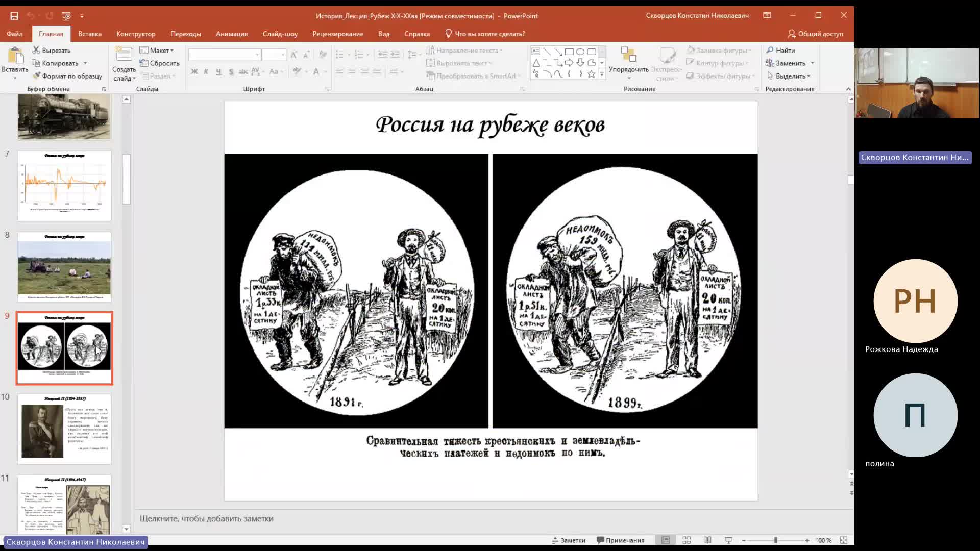Toggle underline (Ч) formatting
Viewport: 980px width, 551px height.
pyautogui.click(x=218, y=72)
